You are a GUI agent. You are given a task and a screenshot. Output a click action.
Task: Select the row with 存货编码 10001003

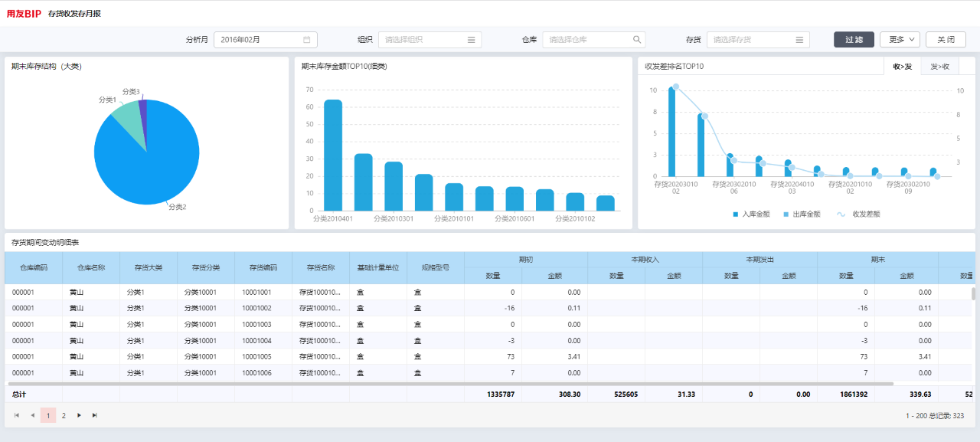tap(488, 324)
